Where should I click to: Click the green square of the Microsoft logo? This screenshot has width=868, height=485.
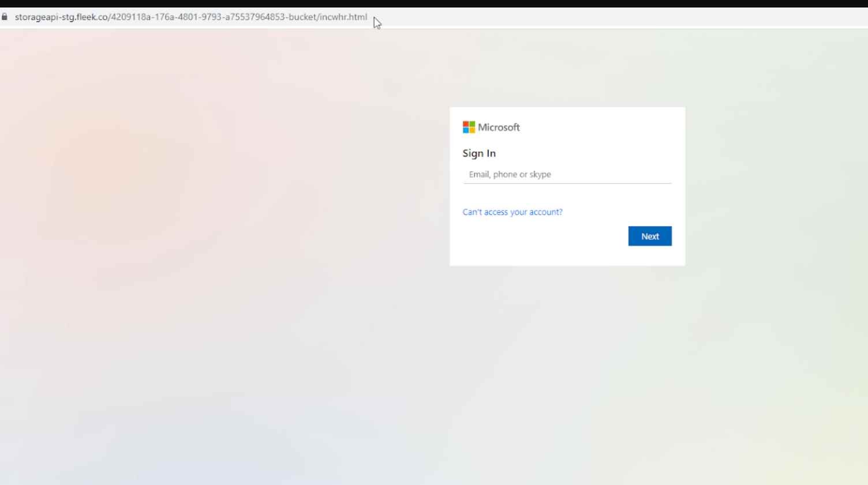(472, 123)
